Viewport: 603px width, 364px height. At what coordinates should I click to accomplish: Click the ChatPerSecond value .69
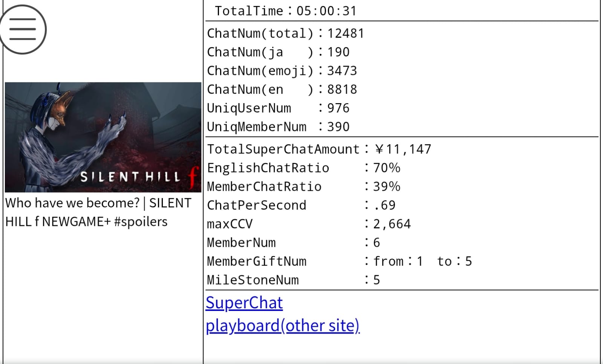tap(384, 206)
